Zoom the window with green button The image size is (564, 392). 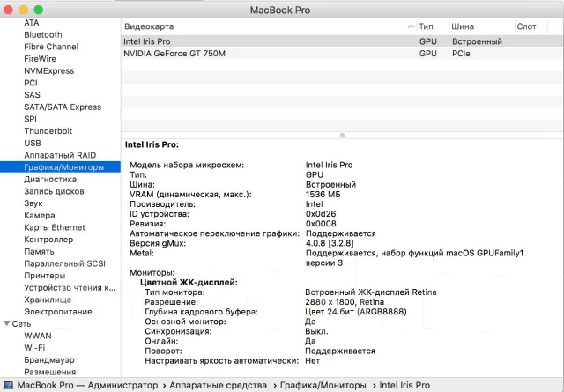pos(39,10)
